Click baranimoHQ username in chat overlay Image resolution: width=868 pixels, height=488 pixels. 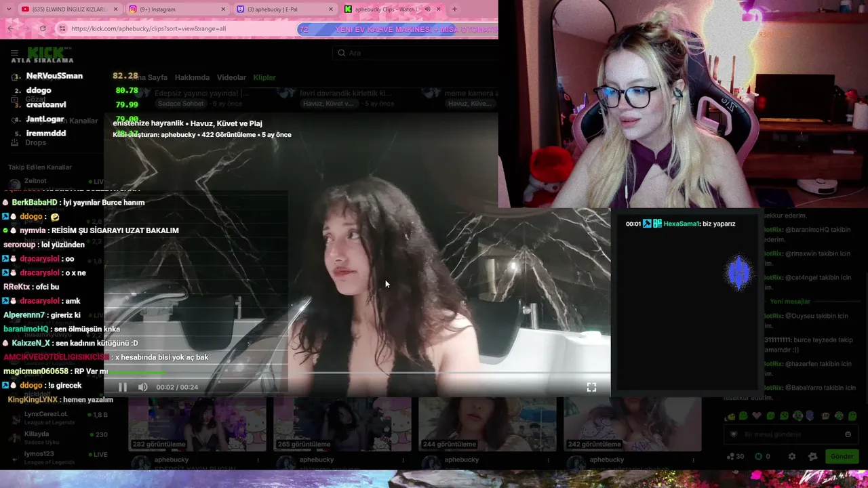click(26, 329)
